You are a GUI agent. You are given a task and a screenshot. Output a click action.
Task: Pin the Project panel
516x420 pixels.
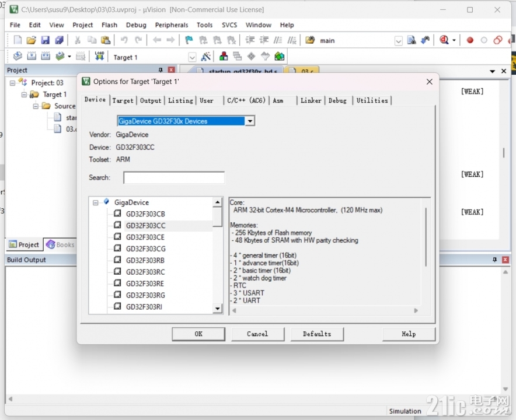click(x=161, y=70)
